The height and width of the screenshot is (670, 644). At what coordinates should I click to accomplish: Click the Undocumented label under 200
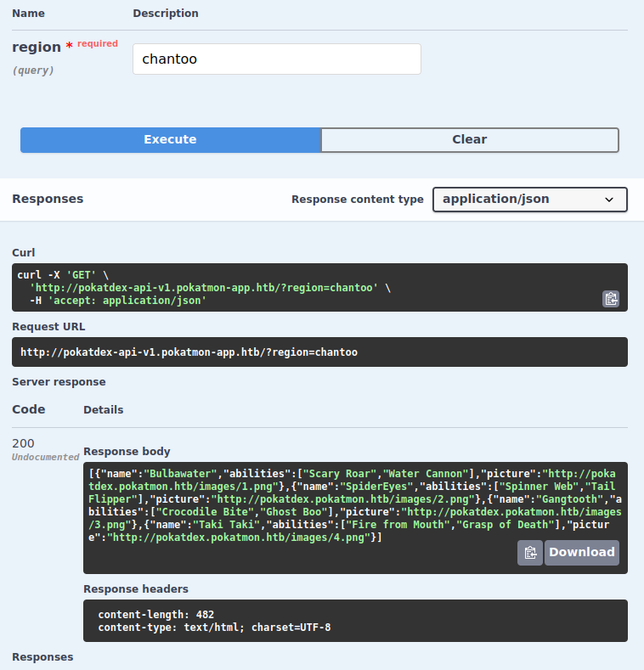point(45,457)
